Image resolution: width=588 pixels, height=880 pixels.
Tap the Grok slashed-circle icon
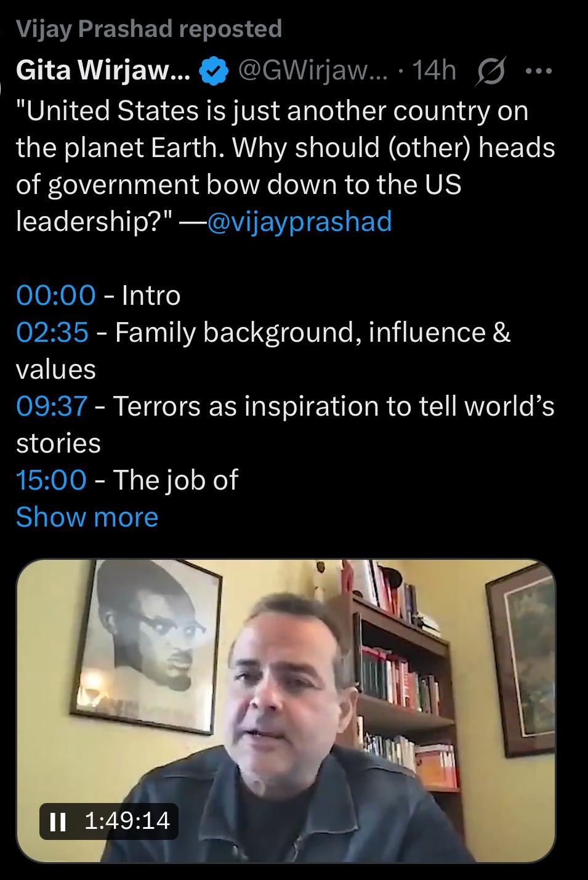(x=490, y=72)
